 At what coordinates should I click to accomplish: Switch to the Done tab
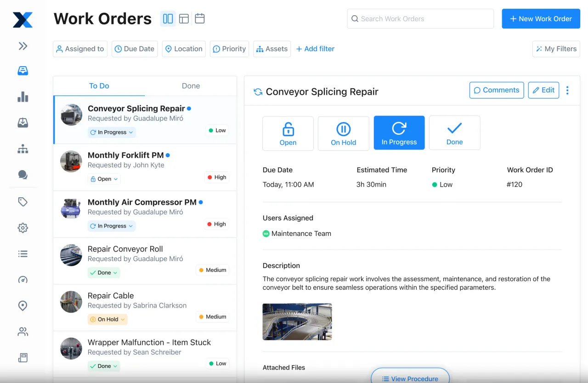coord(191,86)
